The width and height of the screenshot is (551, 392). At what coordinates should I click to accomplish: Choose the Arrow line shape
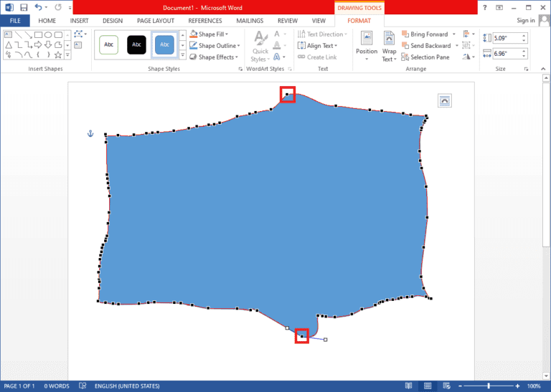(x=29, y=34)
